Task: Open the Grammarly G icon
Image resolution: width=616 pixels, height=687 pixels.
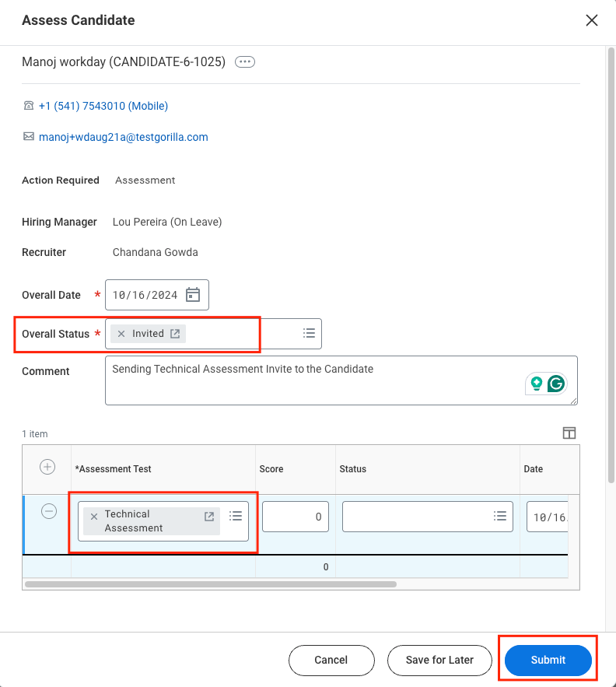Action: 556,384
